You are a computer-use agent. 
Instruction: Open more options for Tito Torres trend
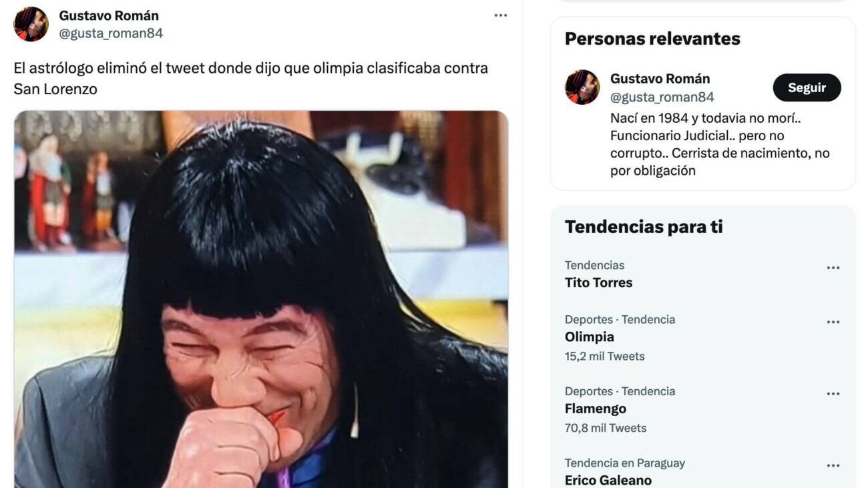(x=833, y=268)
